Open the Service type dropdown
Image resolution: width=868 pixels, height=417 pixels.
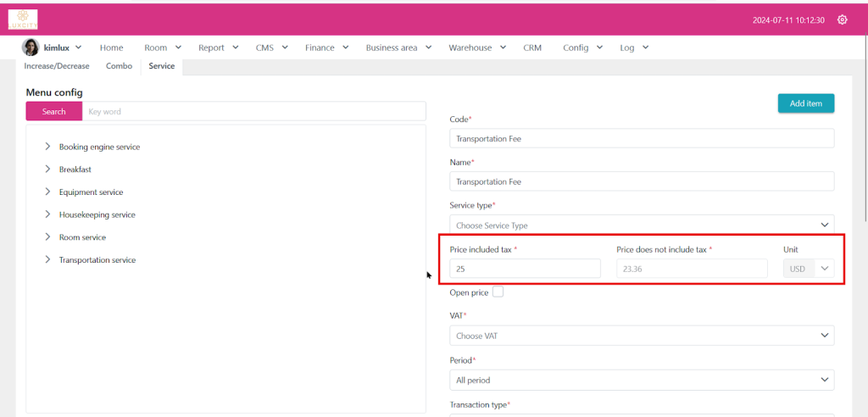coord(641,225)
